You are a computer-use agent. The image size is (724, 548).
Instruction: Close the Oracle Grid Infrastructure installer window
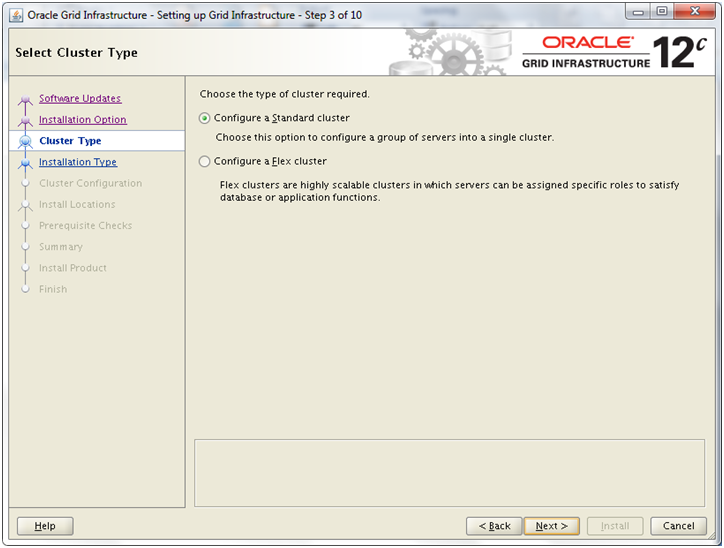coord(695,12)
